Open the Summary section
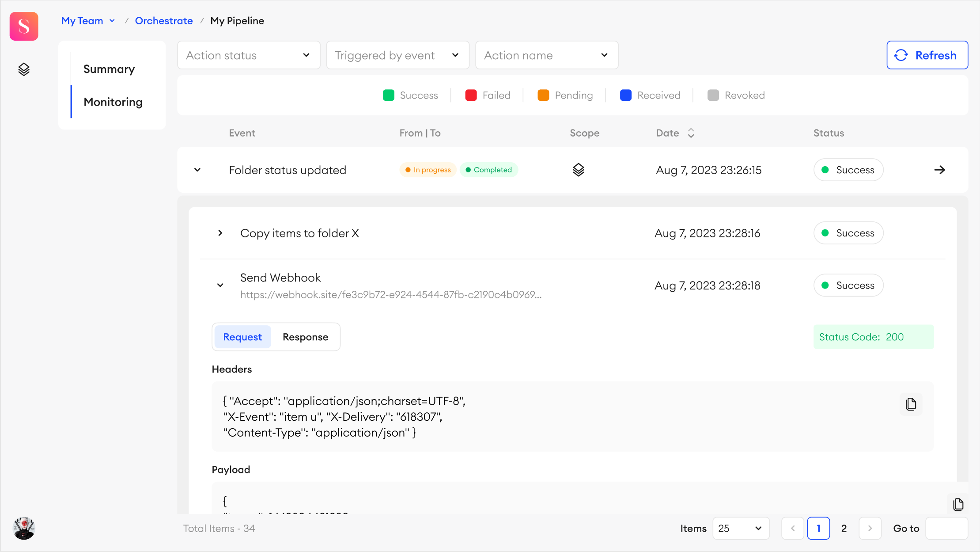 tap(109, 69)
